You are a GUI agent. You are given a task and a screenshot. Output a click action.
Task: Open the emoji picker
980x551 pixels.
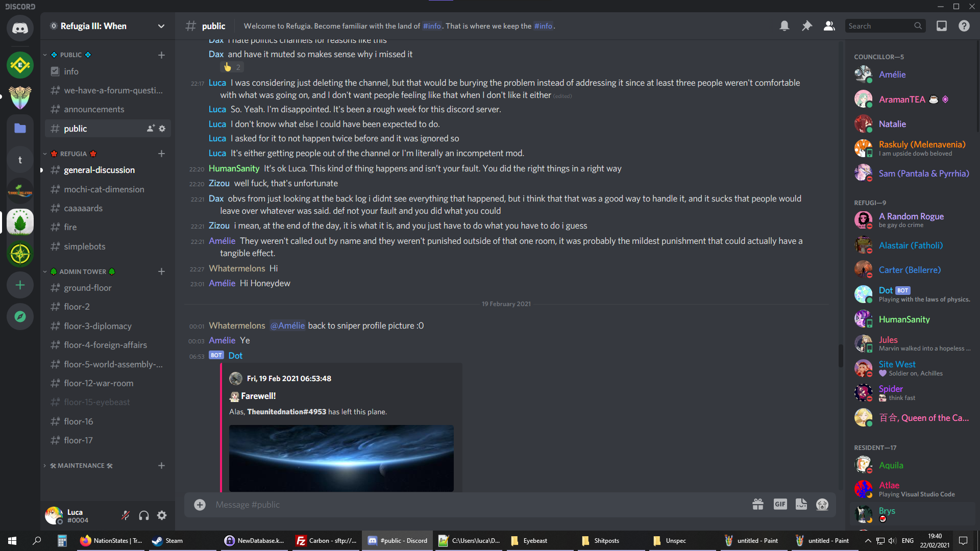pyautogui.click(x=822, y=505)
